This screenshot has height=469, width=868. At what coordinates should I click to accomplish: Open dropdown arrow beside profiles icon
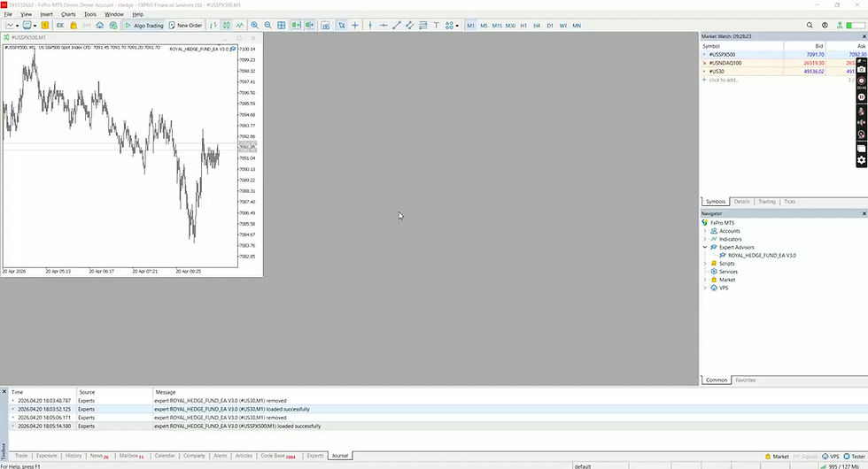[35, 26]
